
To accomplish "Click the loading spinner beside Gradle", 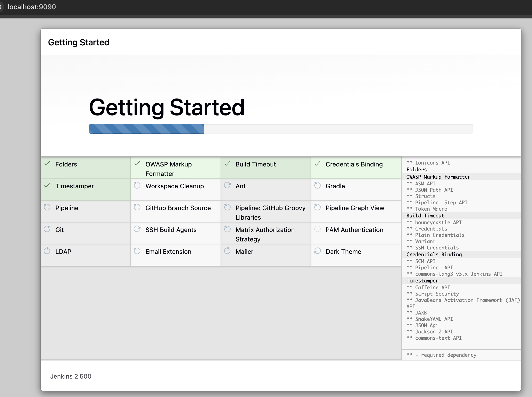I will point(317,186).
